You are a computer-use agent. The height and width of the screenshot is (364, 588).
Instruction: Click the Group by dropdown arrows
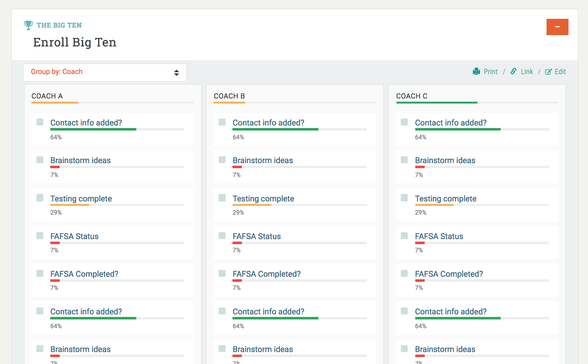[x=177, y=73]
